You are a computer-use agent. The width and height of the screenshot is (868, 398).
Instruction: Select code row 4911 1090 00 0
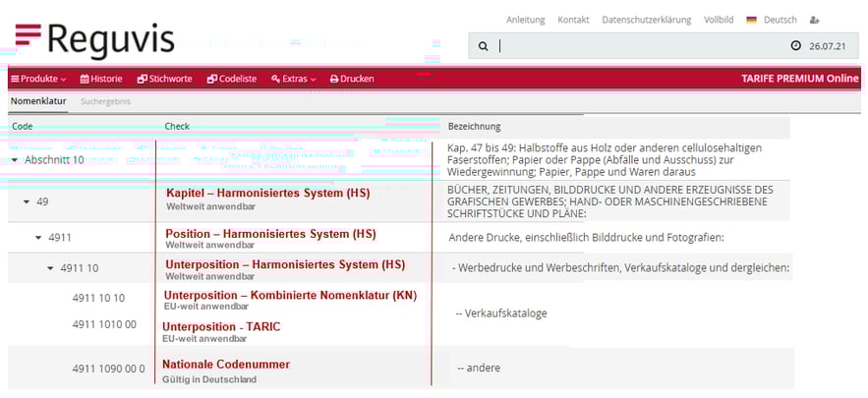[108, 369]
